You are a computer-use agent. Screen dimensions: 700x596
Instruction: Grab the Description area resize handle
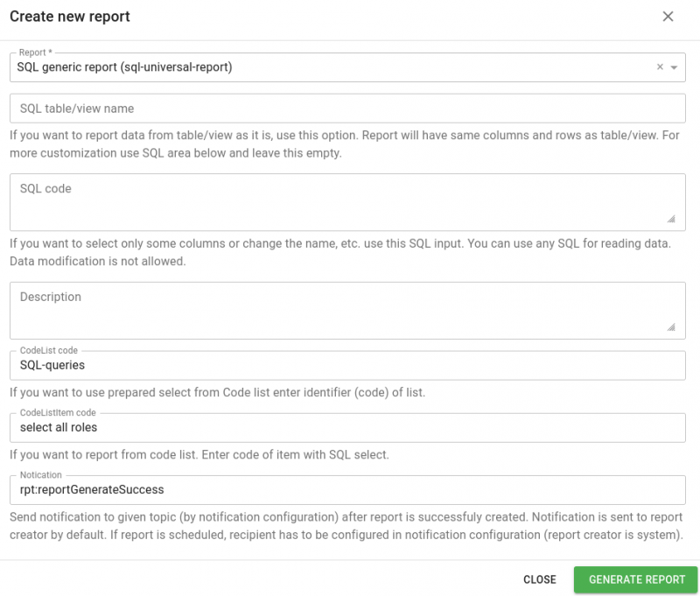pyautogui.click(x=671, y=327)
